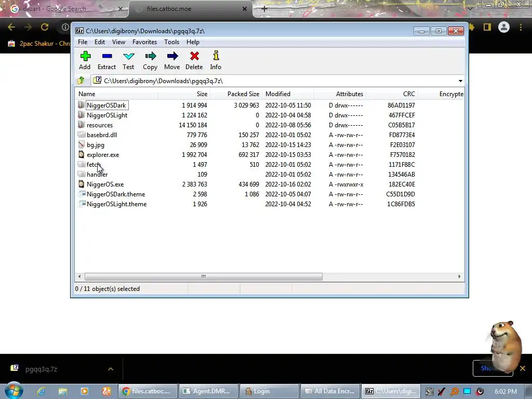Open the address path dropdown in 7-Zip
Image resolution: width=532 pixels, height=399 pixels.
(460, 81)
